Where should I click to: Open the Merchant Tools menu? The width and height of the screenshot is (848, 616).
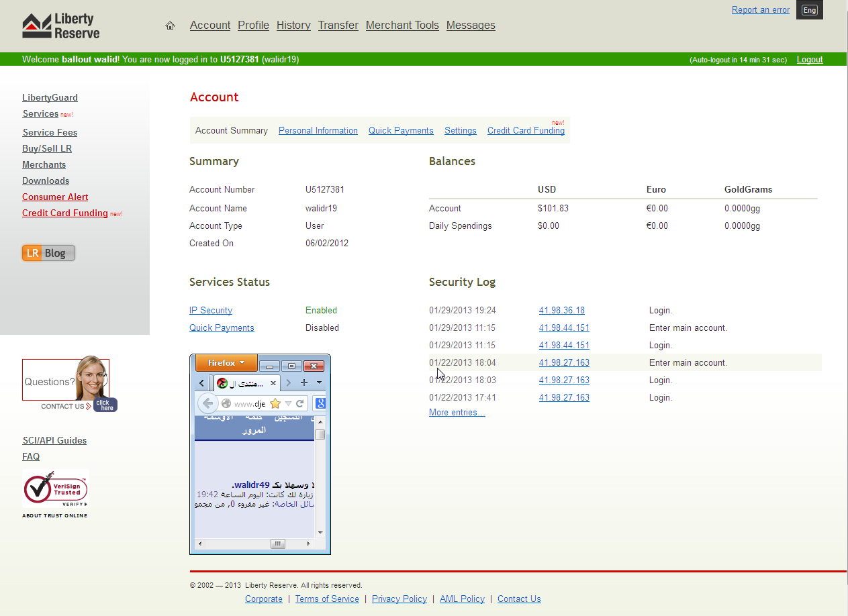(x=402, y=25)
